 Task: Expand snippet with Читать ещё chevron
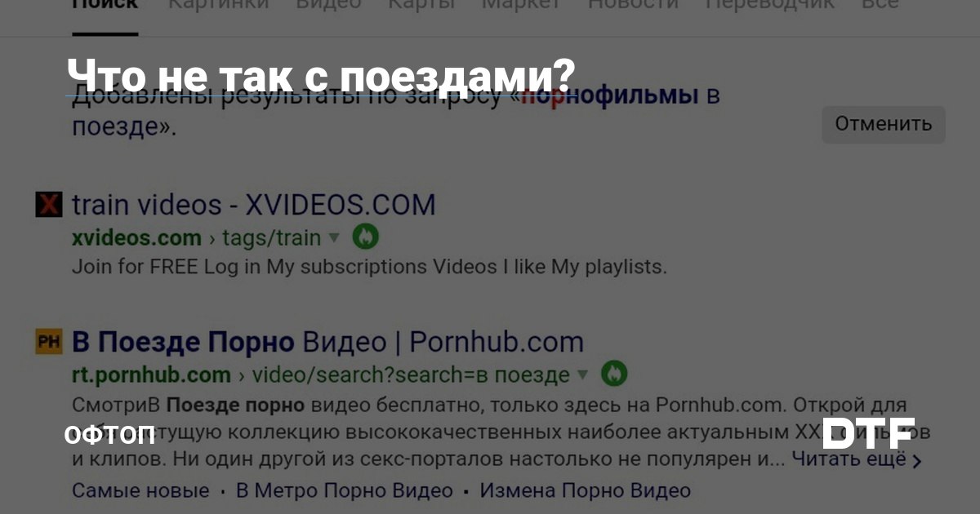click(x=857, y=459)
